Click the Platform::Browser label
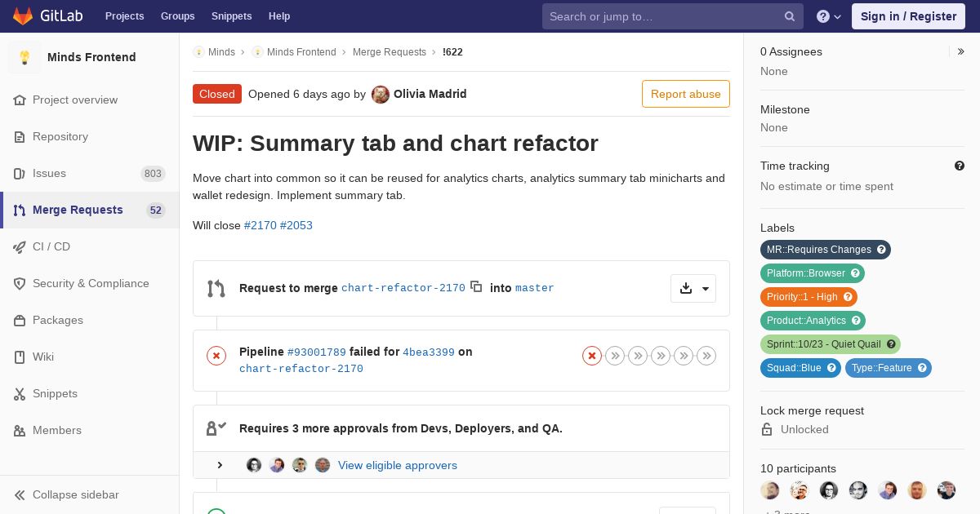 coord(813,273)
